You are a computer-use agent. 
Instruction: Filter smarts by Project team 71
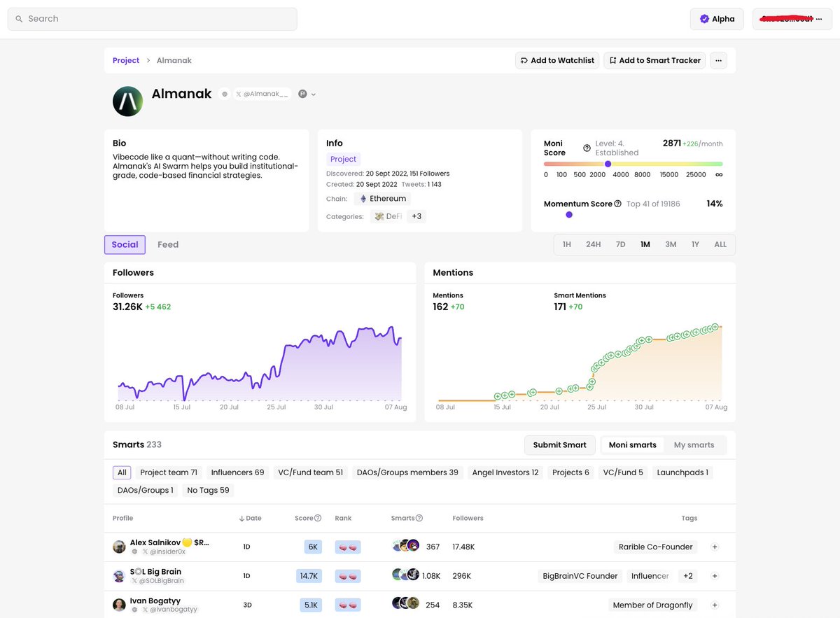(x=169, y=472)
